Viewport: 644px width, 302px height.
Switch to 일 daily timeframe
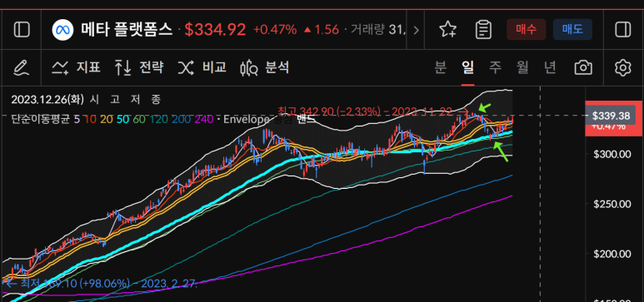tap(468, 67)
